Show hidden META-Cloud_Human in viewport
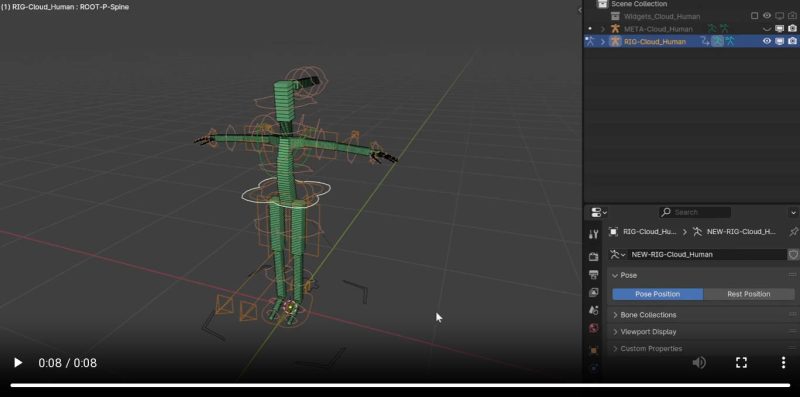Viewport: 800px width, 397px height. pyautogui.click(x=767, y=29)
